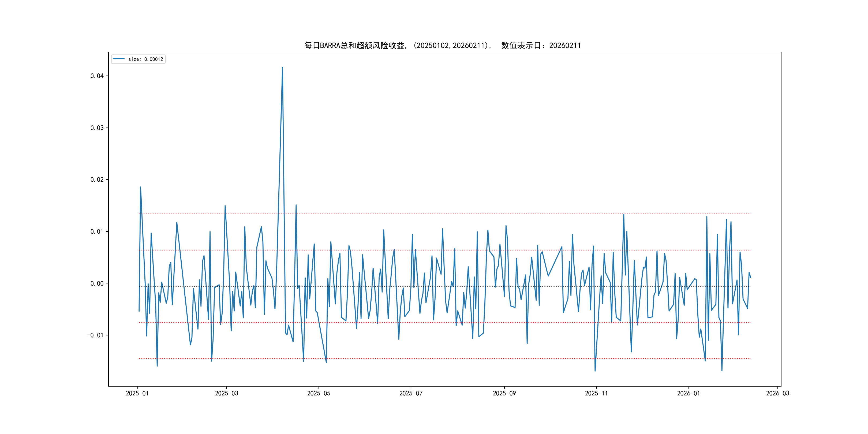Click the 0.01 y-axis tick label
The image size is (868, 434).
pyautogui.click(x=97, y=232)
